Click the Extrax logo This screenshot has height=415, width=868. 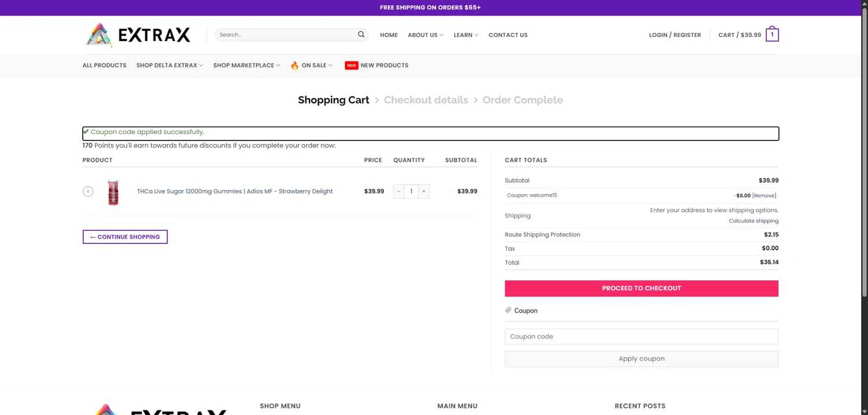tap(138, 35)
